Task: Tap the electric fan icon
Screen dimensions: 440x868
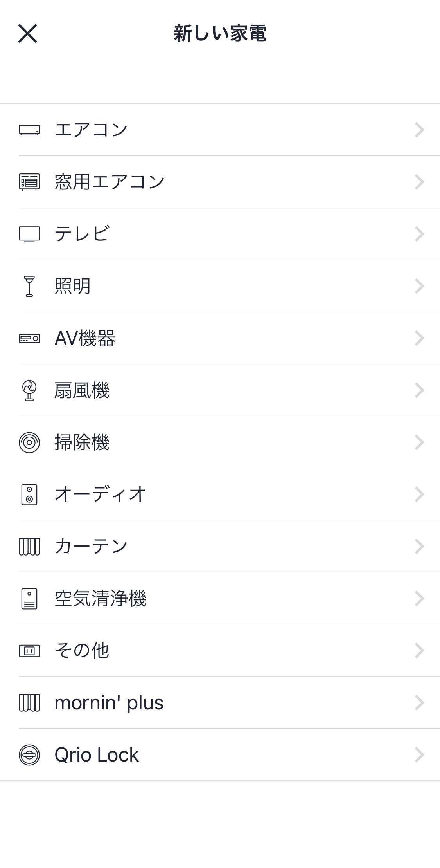Action: click(x=29, y=390)
